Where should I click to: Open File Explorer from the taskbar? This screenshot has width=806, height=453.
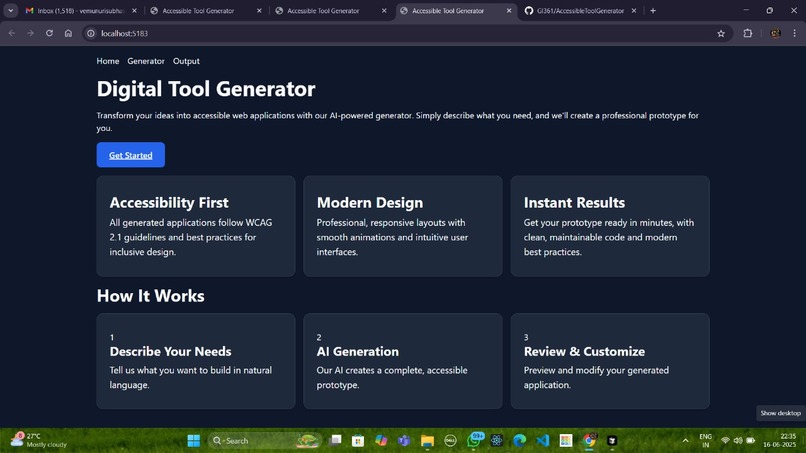pos(427,441)
